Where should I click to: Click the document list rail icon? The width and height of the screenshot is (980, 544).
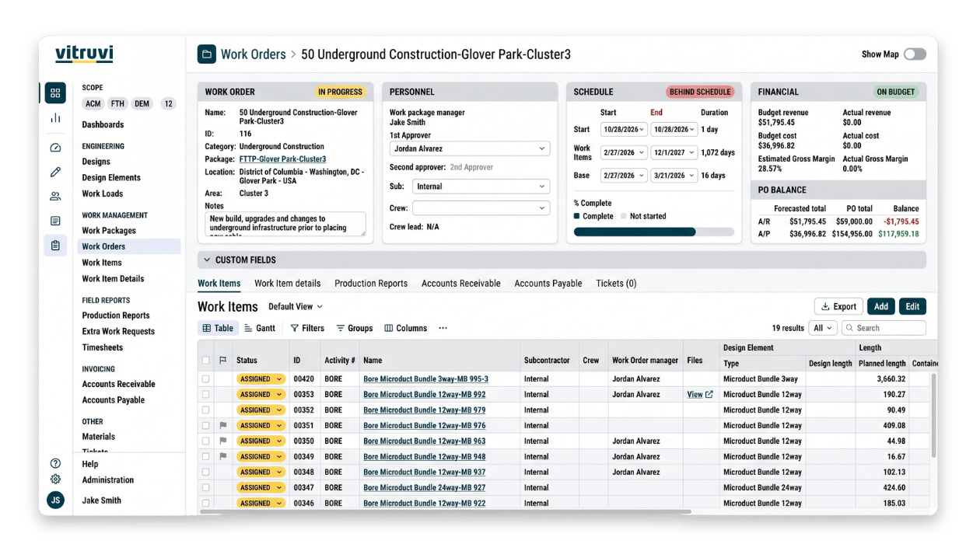55,221
